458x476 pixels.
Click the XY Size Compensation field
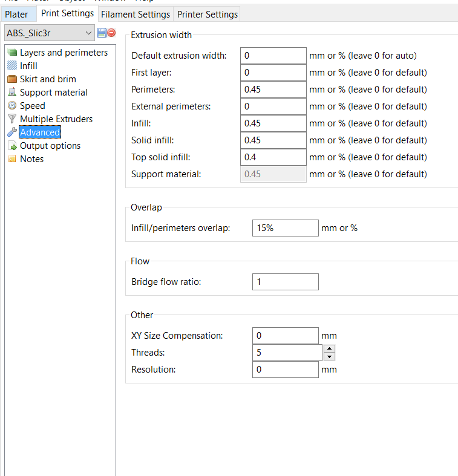285,336
